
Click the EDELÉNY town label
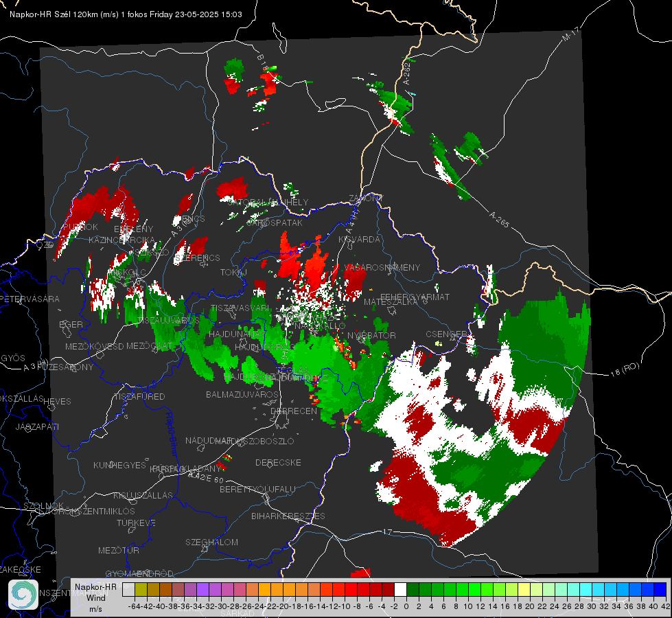tap(133, 229)
